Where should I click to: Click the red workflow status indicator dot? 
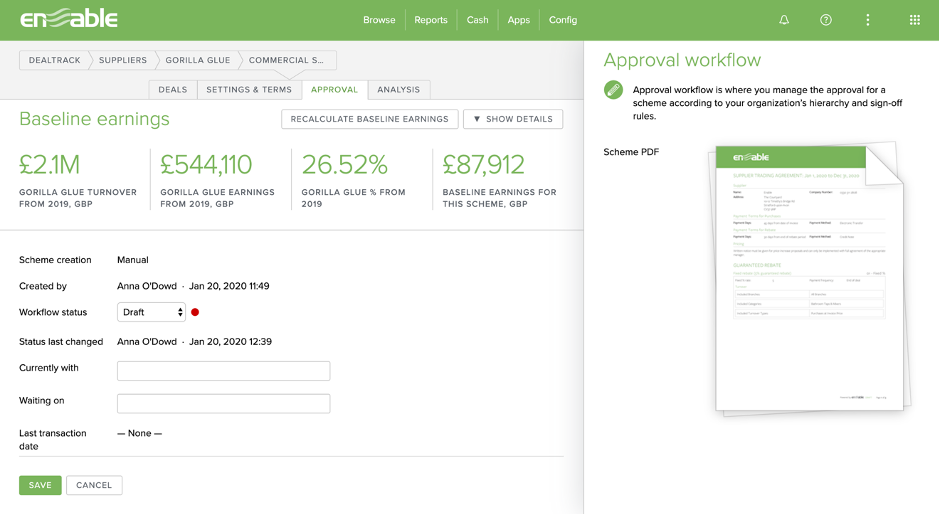tap(195, 312)
